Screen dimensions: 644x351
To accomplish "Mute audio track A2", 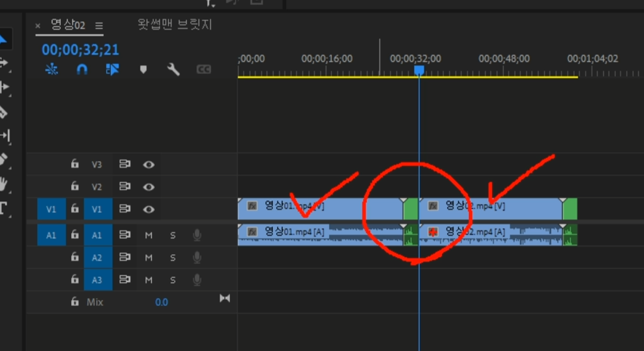I will pos(149,258).
